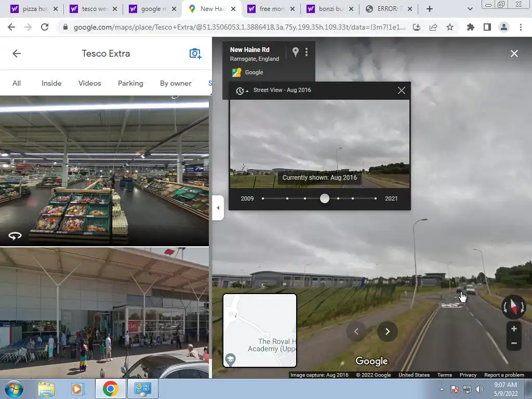Toggle the time travel clock icon
Screen dimensions: 532x399
pyautogui.click(x=242, y=90)
